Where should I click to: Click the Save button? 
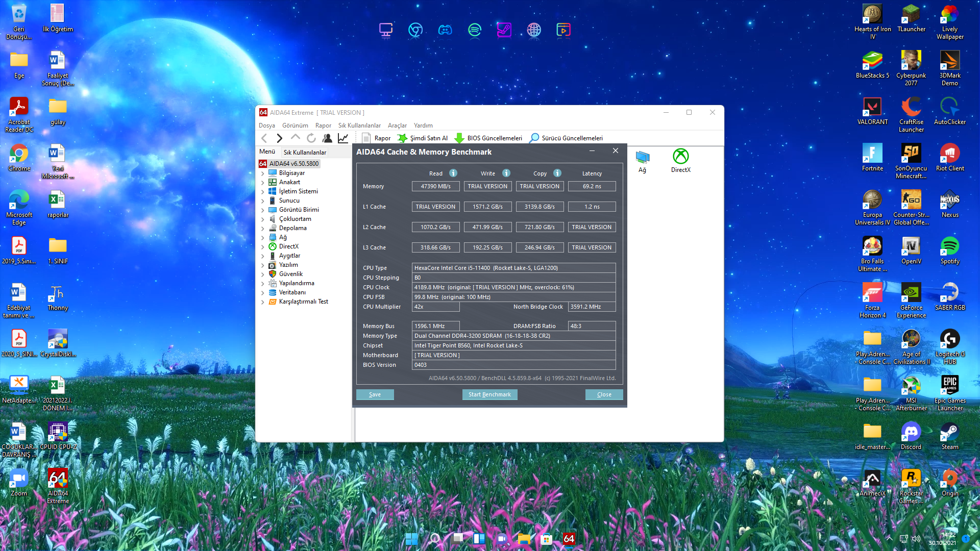pos(375,394)
